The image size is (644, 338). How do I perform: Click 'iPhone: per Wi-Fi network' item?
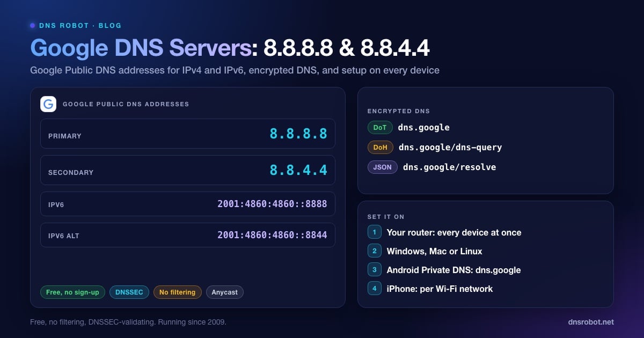click(440, 289)
